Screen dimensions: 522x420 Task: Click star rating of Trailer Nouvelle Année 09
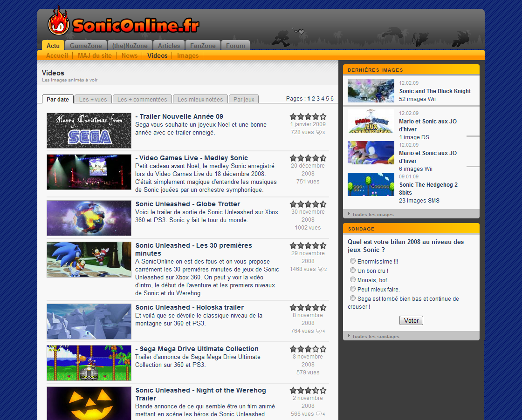[308, 117]
